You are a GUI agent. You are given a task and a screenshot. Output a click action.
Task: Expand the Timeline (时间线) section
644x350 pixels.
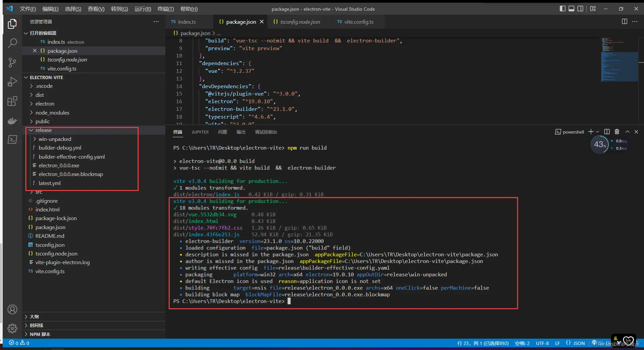[x=26, y=325]
